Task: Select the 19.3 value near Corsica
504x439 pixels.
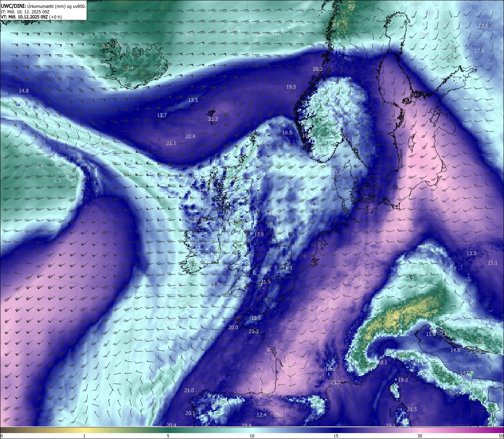Action: click(403, 380)
